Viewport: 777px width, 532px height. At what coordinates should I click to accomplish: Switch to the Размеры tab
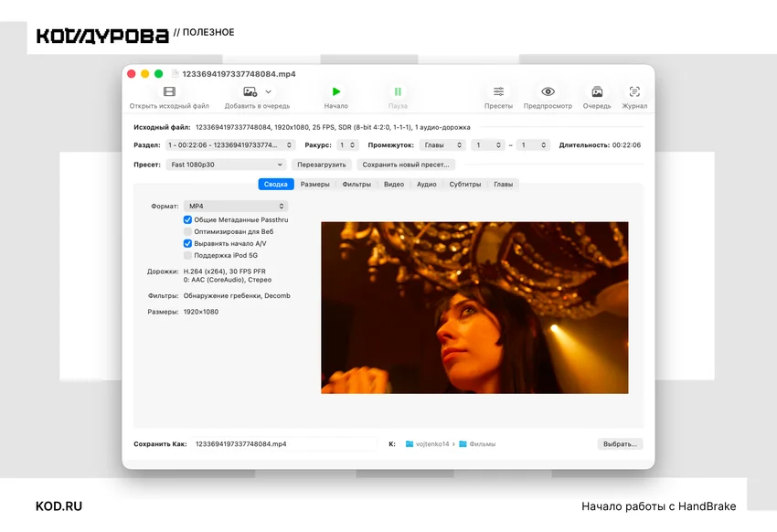click(x=315, y=185)
